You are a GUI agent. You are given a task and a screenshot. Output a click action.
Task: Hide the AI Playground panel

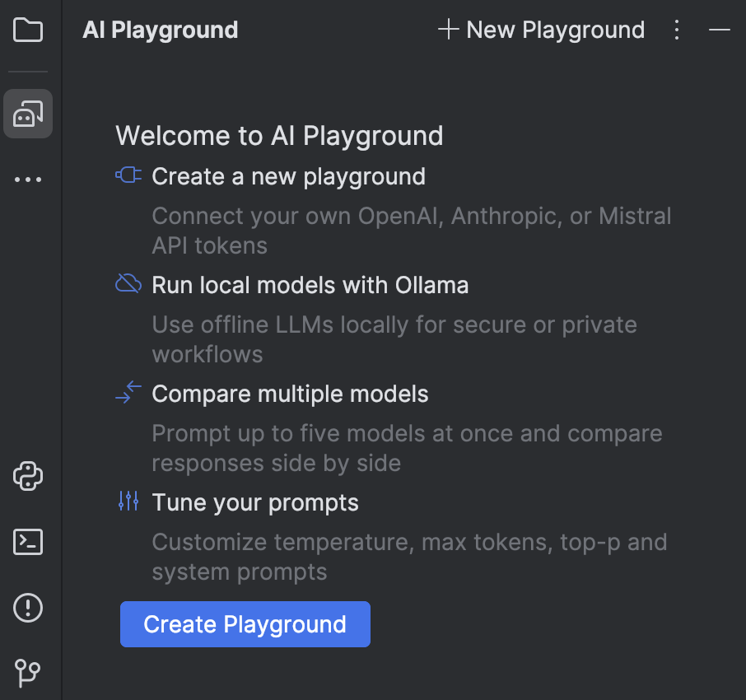tap(719, 30)
